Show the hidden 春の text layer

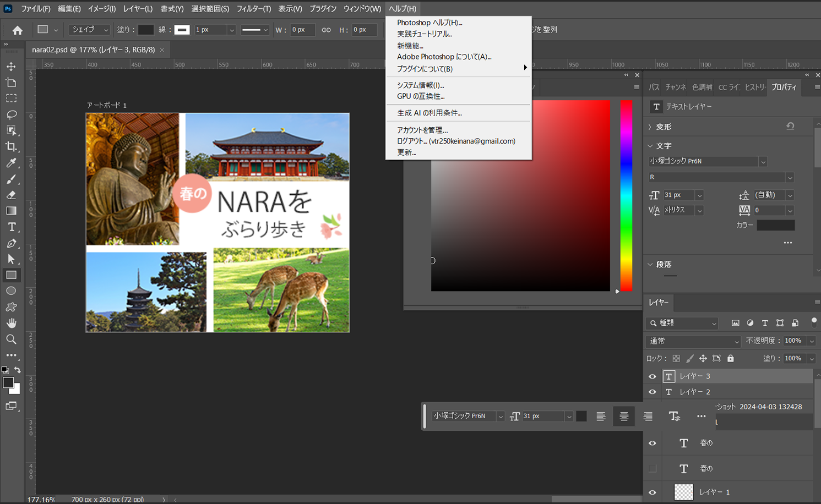pyautogui.click(x=653, y=469)
